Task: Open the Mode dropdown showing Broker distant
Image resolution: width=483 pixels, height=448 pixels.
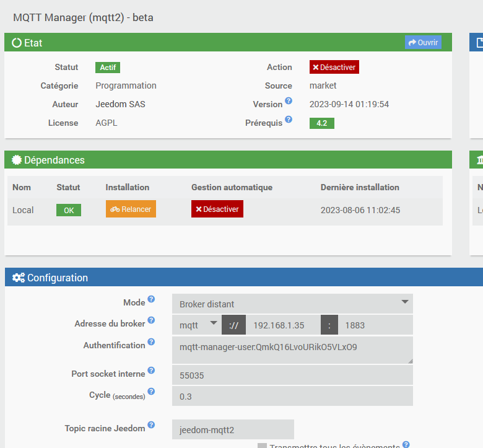Action: 292,304
